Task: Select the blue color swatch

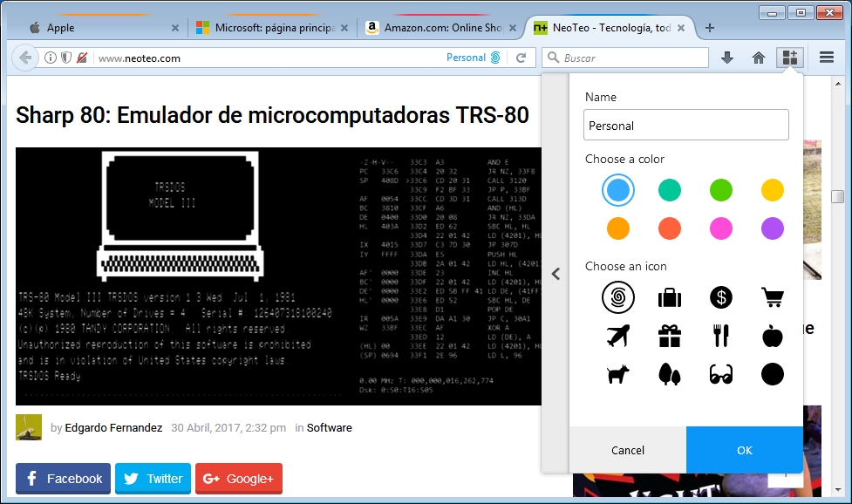Action: tap(617, 190)
